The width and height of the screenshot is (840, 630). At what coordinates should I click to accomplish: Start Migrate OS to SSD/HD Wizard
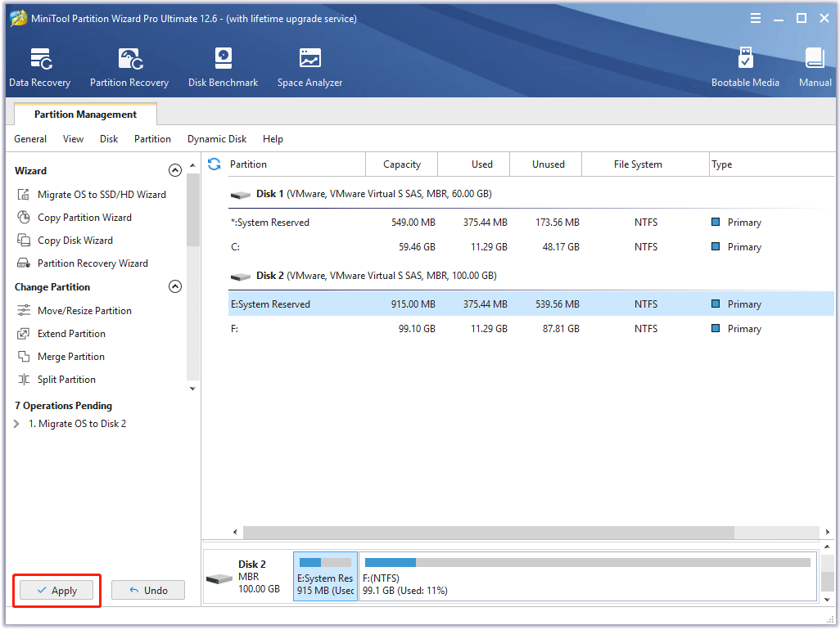point(102,194)
